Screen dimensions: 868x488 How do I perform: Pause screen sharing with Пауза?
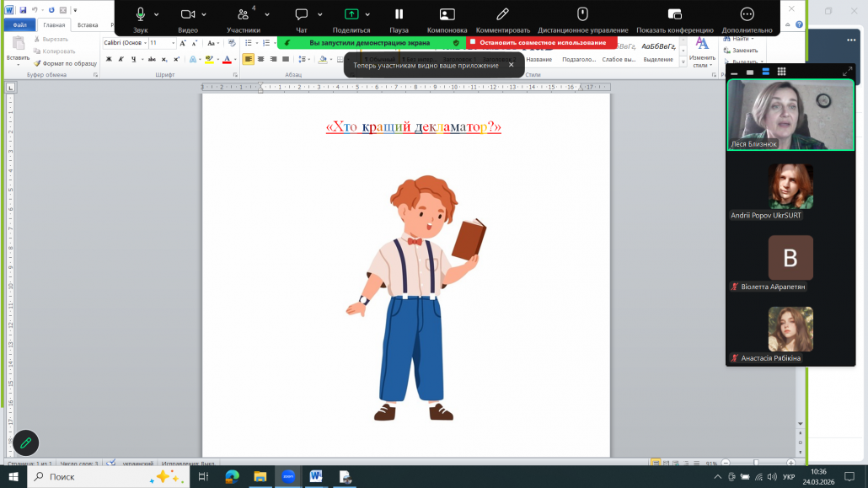pyautogui.click(x=399, y=14)
